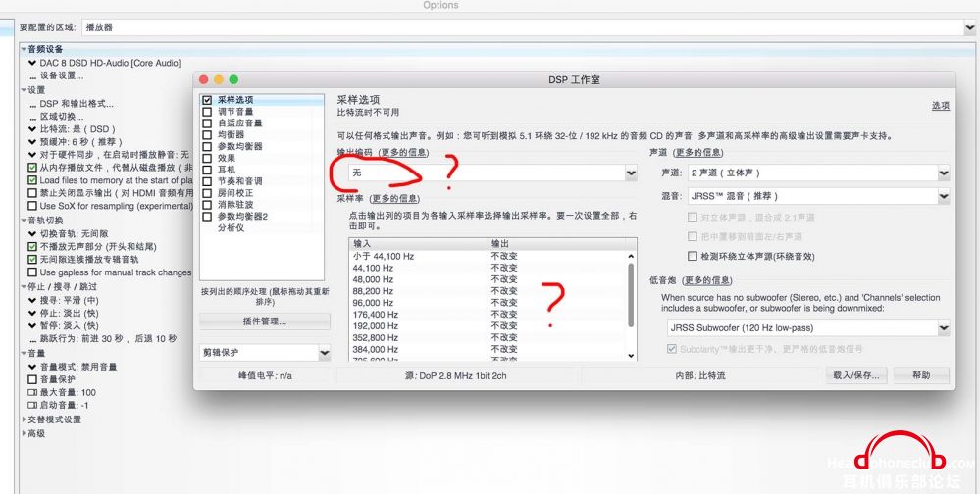
Task: Enable the 自适应音量 checkbox
Action: tap(207, 123)
